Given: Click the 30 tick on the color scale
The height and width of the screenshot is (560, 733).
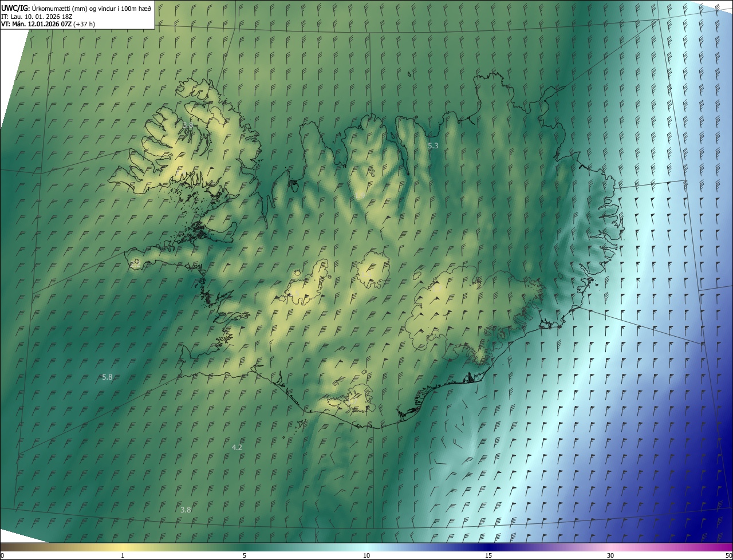Looking at the screenshot, I should pos(610,555).
